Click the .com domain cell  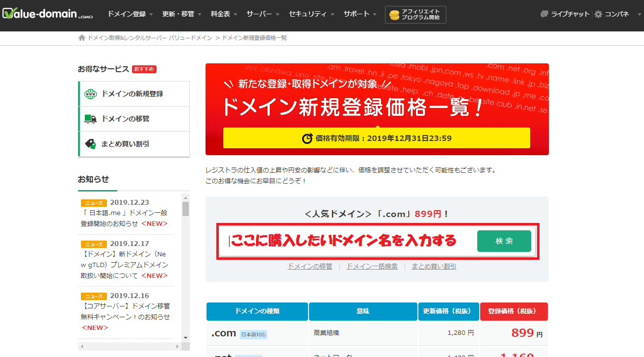point(258,333)
